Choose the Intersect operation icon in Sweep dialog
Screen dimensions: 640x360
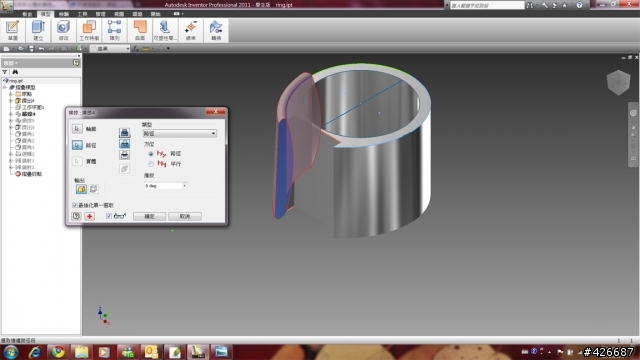pos(124,155)
